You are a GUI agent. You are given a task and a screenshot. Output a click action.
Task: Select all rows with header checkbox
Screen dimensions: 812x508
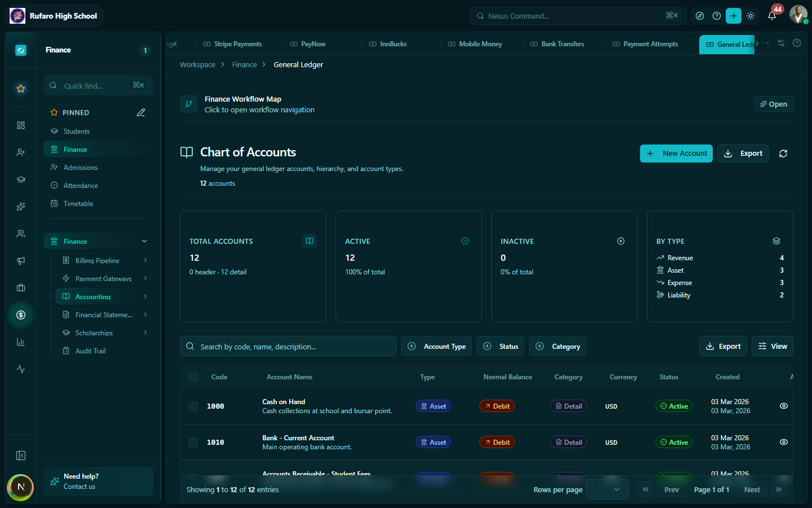[x=193, y=377]
